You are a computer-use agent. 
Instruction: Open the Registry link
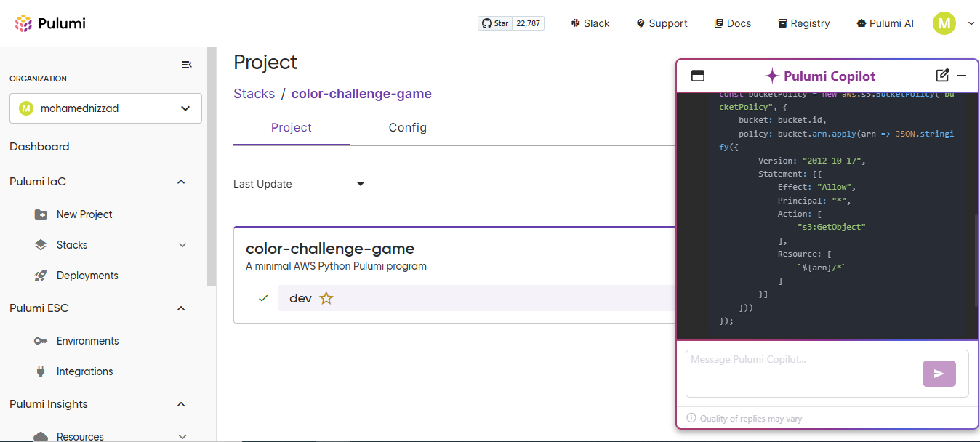[x=803, y=23]
